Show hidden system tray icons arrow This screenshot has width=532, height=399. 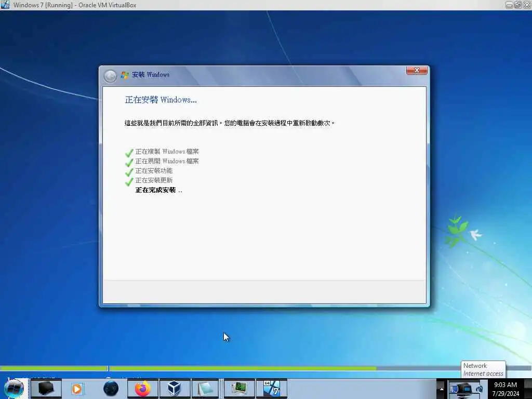tap(442, 389)
